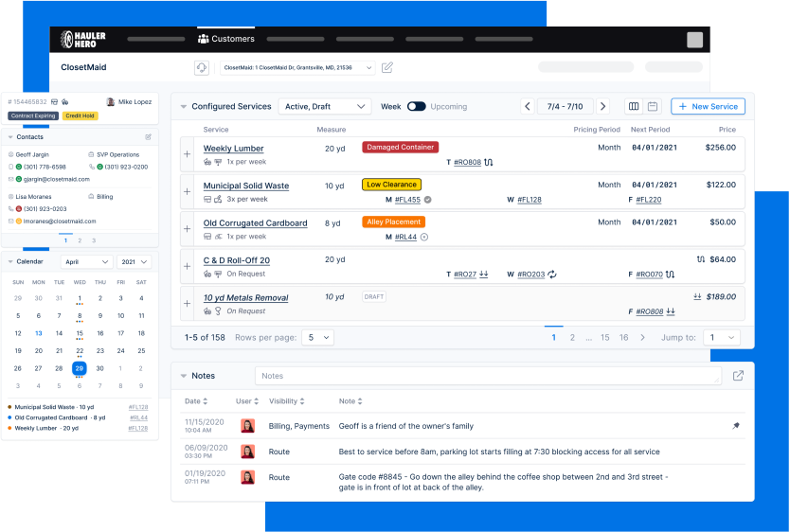Add item to Weekly Lumber row plus
This screenshot has height=532, width=790.
[187, 154]
